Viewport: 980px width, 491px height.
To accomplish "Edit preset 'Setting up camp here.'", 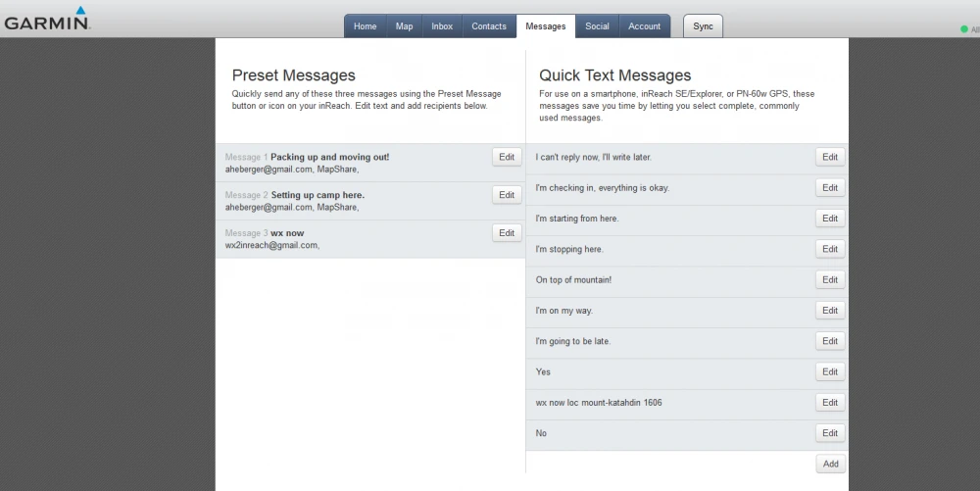I will (x=507, y=195).
